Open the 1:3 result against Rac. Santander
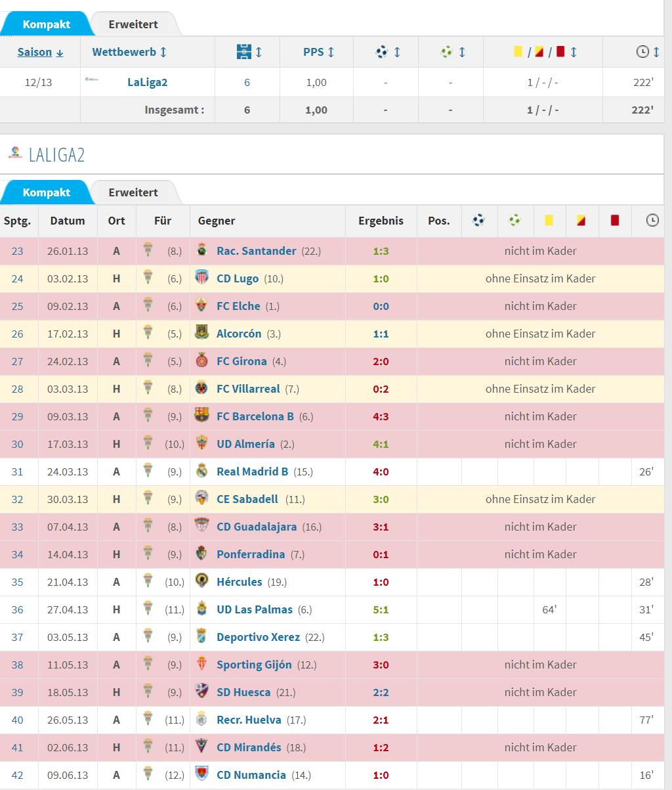 pos(381,251)
